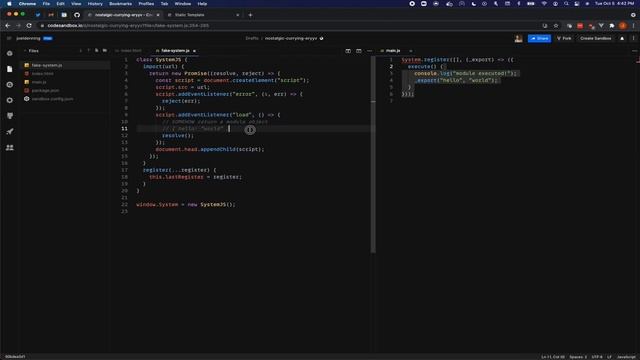This screenshot has height=360, width=640.
Task: Open the notifications bell icon
Action: point(622,38)
